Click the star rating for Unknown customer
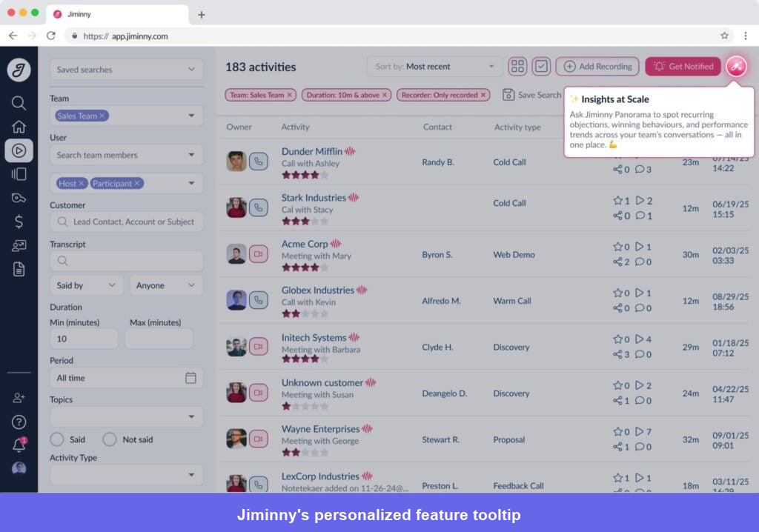Viewport: 759px width, 532px height. pyautogui.click(x=305, y=406)
